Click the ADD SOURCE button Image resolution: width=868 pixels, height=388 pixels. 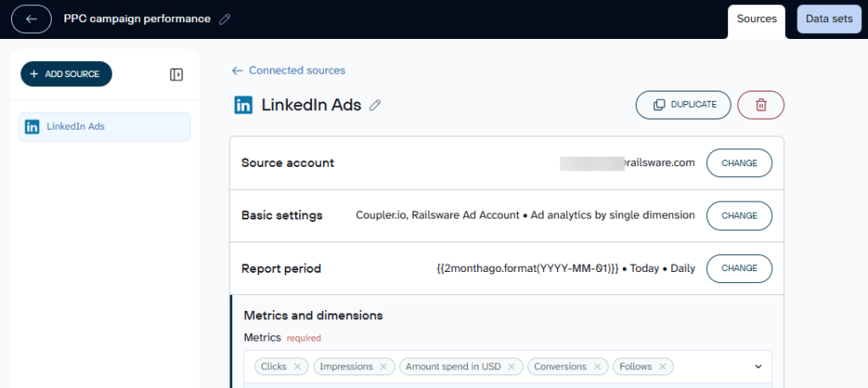point(66,75)
